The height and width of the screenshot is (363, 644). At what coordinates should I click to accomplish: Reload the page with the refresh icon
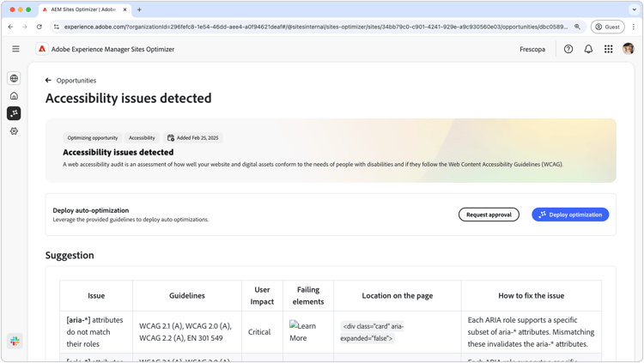click(x=39, y=27)
